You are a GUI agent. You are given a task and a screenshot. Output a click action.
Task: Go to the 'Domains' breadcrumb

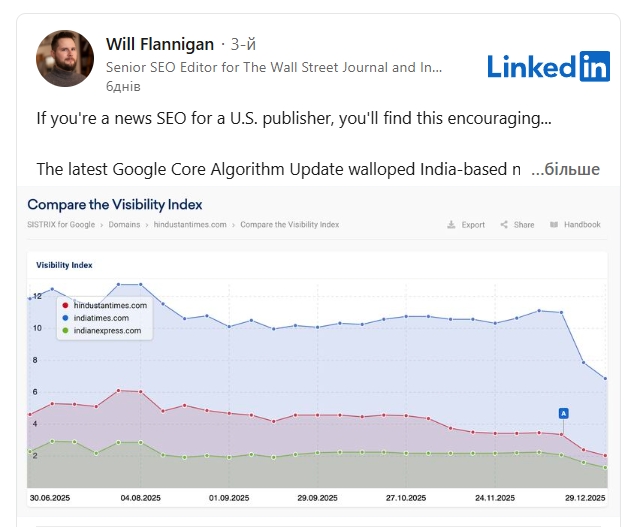click(x=123, y=225)
